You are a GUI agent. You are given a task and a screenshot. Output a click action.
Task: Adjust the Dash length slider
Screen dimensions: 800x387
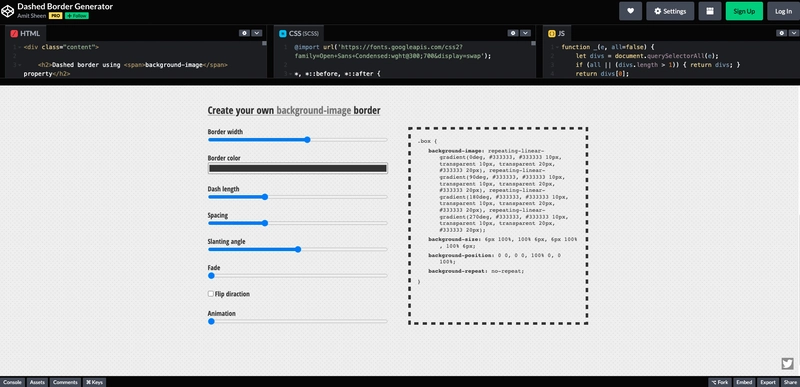(x=297, y=197)
